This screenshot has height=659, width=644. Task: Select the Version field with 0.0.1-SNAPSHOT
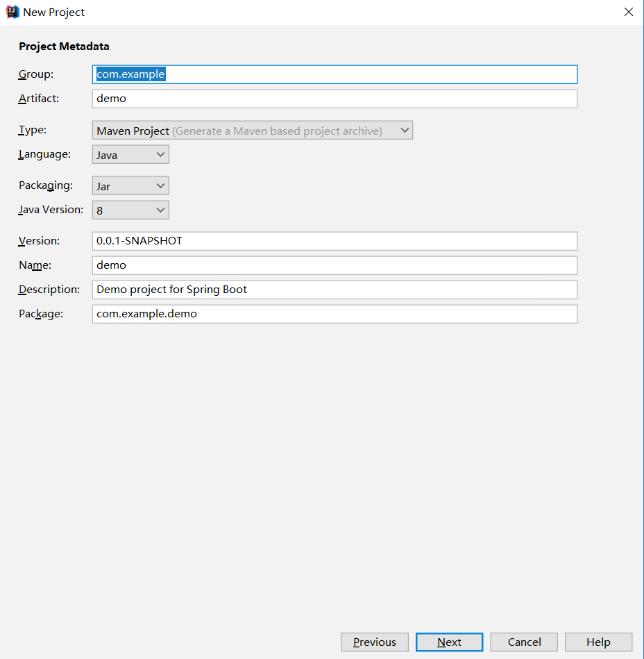point(334,241)
